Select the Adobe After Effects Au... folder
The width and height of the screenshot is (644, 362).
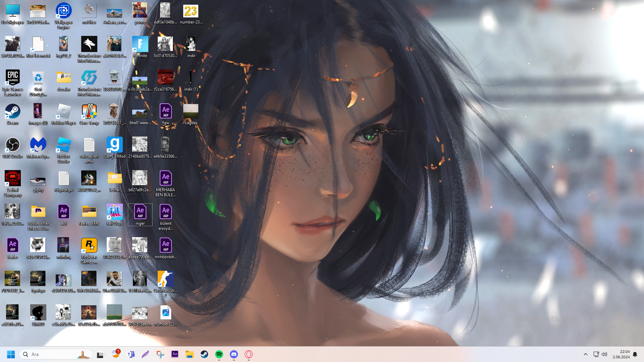[x=38, y=217]
